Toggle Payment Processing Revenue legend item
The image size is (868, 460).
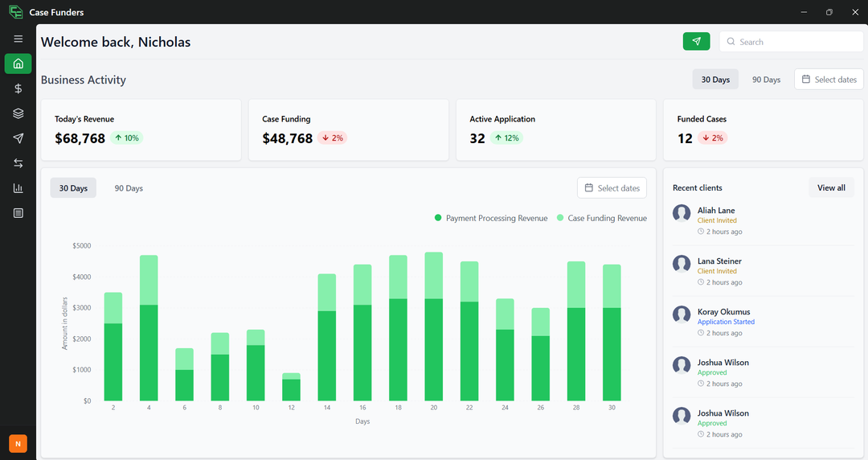click(491, 218)
